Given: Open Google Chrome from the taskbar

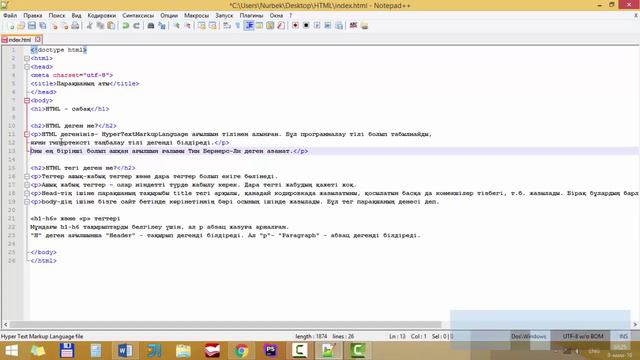Looking at the screenshot, I should click(x=241, y=351).
